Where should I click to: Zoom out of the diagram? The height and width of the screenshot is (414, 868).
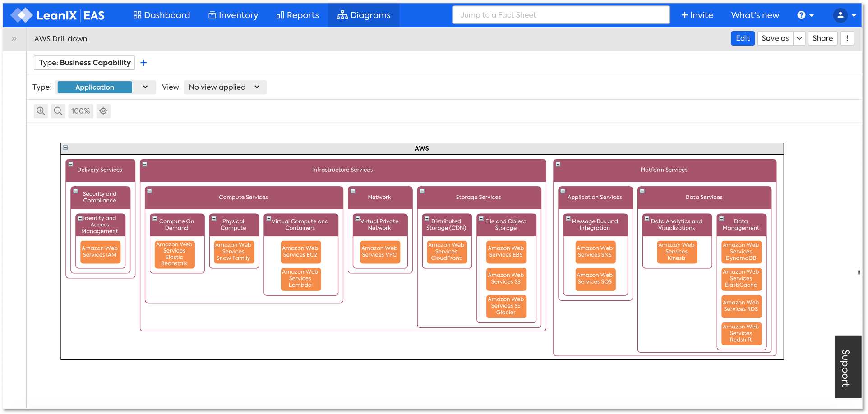tap(58, 111)
